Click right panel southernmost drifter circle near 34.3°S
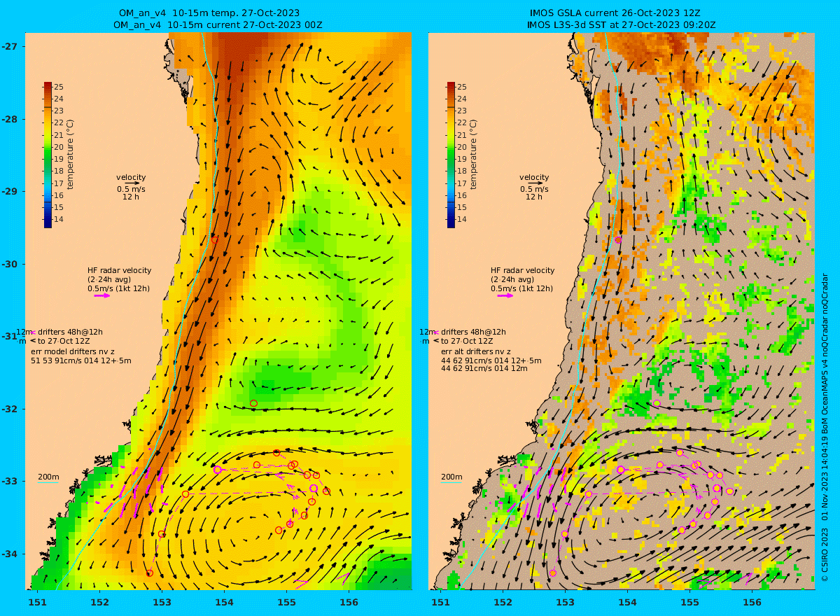Screen dimensions: 840x616 [x=552, y=573]
